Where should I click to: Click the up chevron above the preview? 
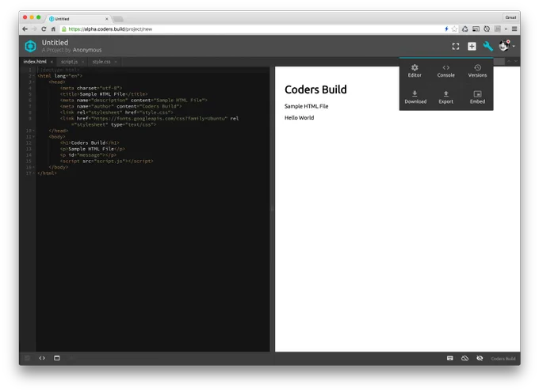pyautogui.click(x=509, y=61)
